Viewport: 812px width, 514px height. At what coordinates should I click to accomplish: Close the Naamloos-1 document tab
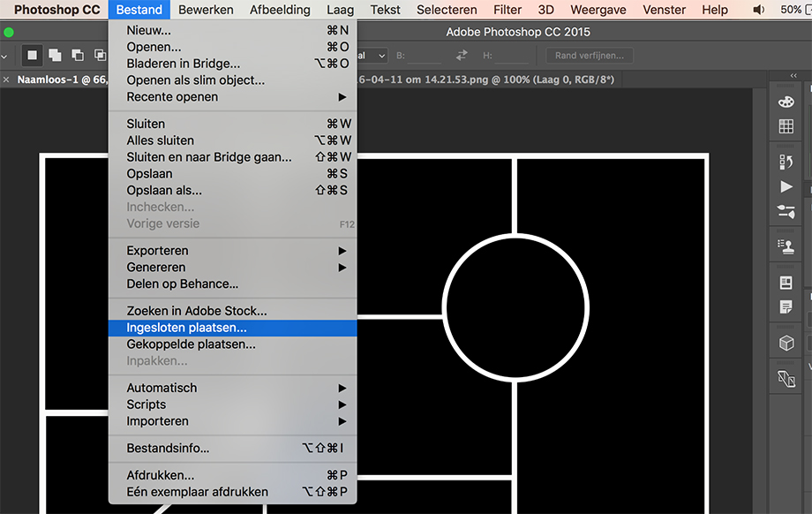click(6, 79)
